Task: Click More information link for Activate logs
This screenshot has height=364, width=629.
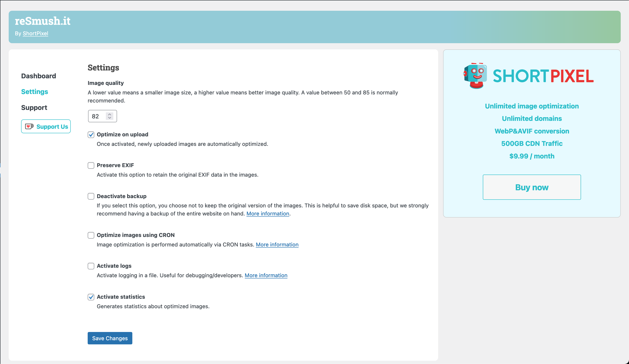Action: [266, 275]
